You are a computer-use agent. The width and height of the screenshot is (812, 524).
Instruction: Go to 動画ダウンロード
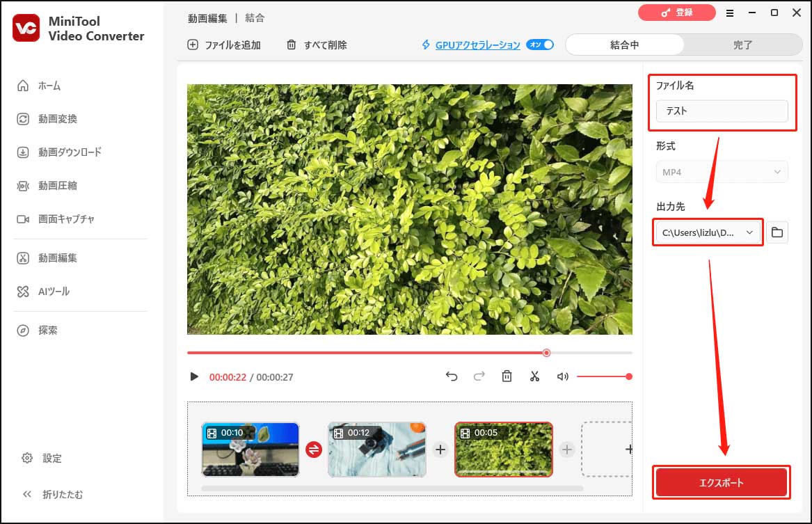[x=59, y=152]
